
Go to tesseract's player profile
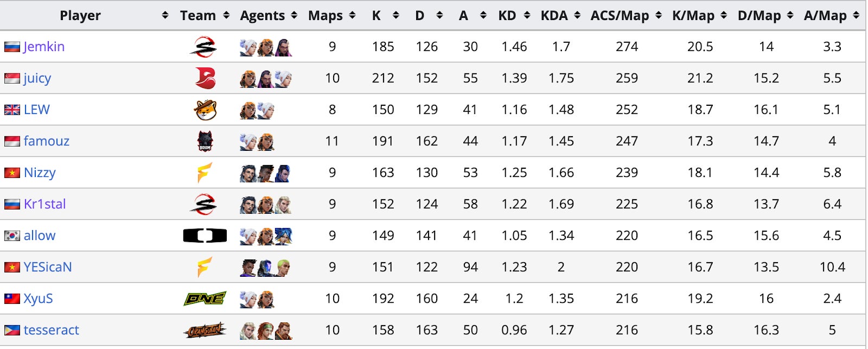click(52, 330)
